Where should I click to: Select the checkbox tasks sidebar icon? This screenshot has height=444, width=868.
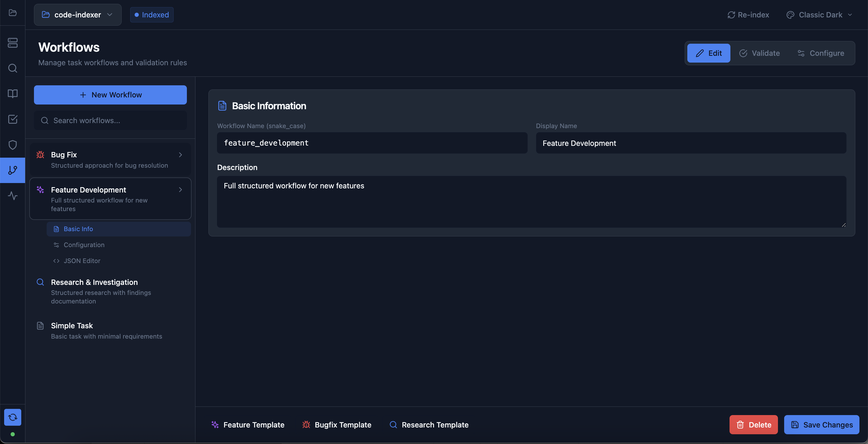tap(12, 119)
